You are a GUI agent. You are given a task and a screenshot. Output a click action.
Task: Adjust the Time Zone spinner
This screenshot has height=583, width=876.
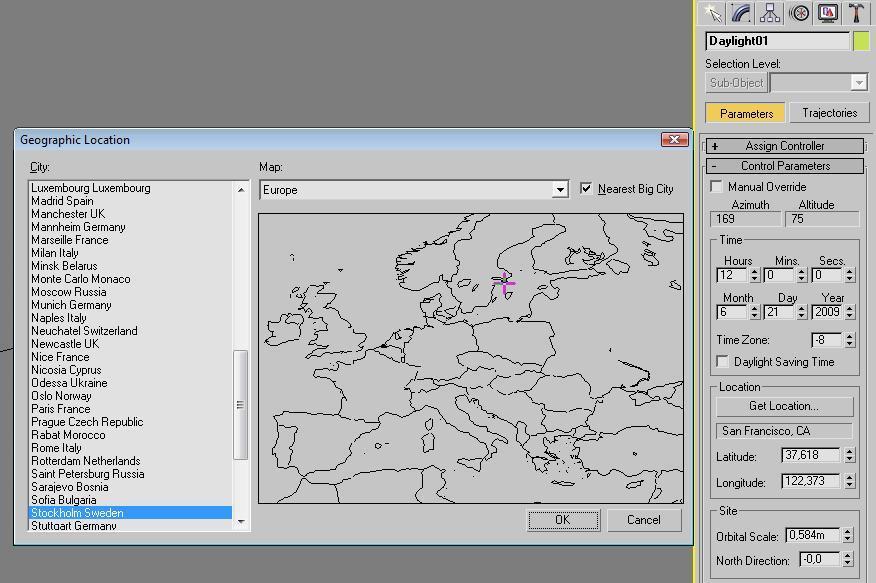click(850, 340)
